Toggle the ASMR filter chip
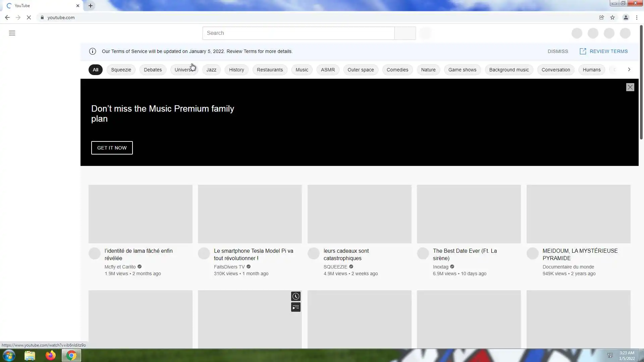Image resolution: width=644 pixels, height=362 pixels. 328,70
